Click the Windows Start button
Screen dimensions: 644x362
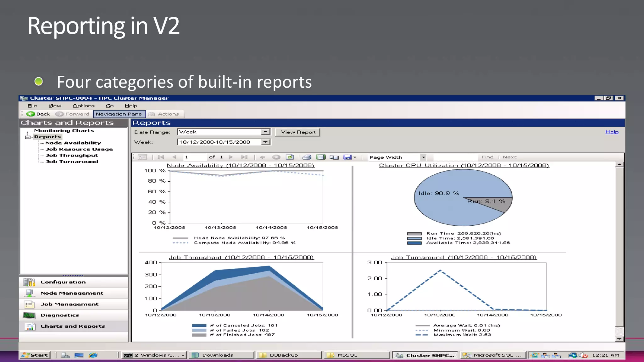pos(35,355)
